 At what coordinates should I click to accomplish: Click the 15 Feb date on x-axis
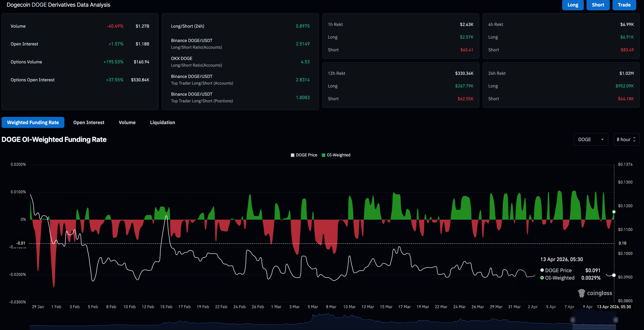pyautogui.click(x=166, y=307)
